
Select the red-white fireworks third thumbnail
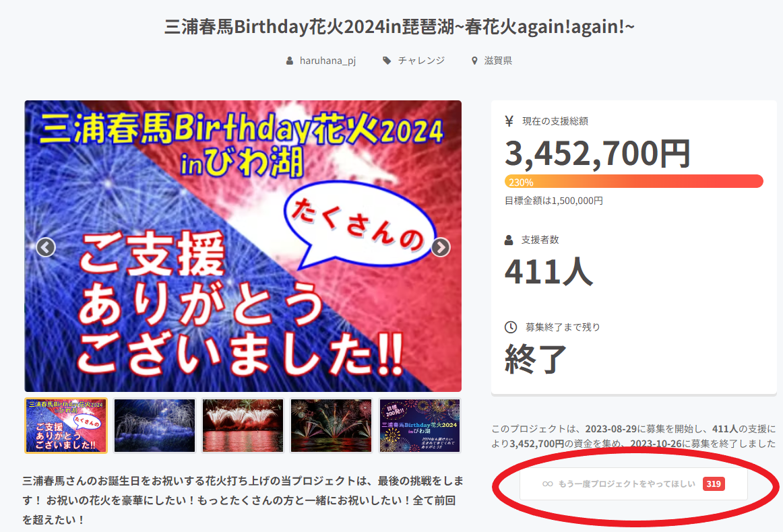(243, 426)
